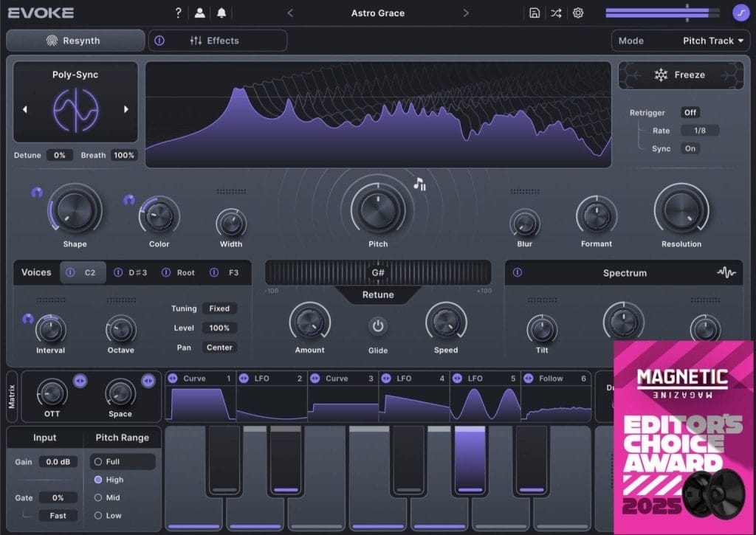This screenshot has height=535, width=756.
Task: Click the Spectrum waveform icon
Action: pyautogui.click(x=726, y=272)
